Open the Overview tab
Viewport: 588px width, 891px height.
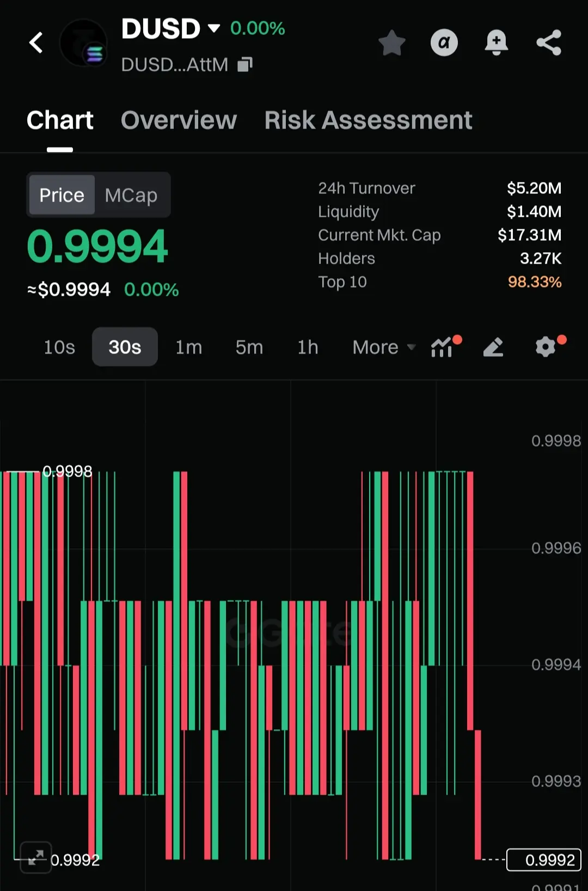179,120
